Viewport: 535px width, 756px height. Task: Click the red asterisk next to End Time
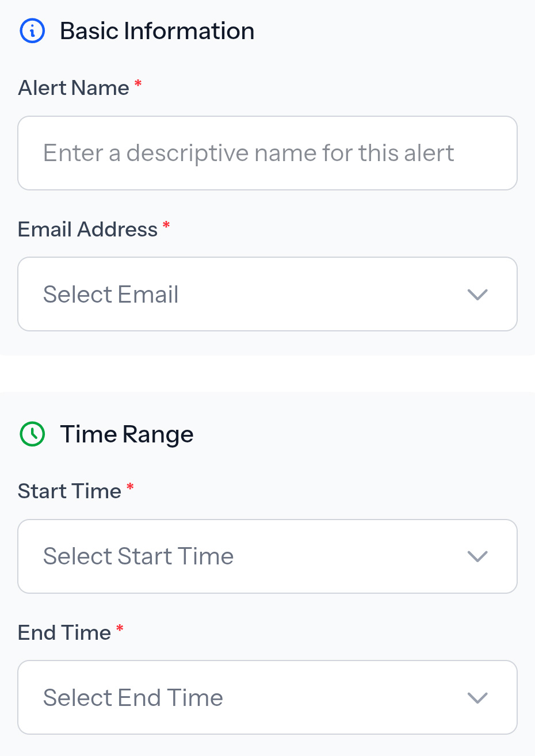(120, 629)
